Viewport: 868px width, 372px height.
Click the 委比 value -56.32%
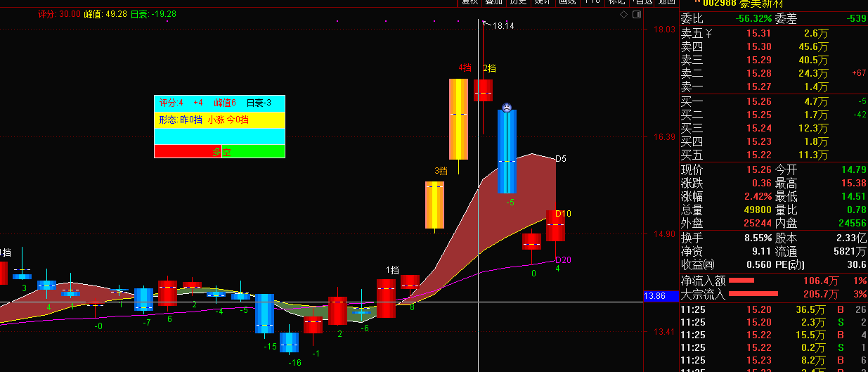click(x=753, y=18)
